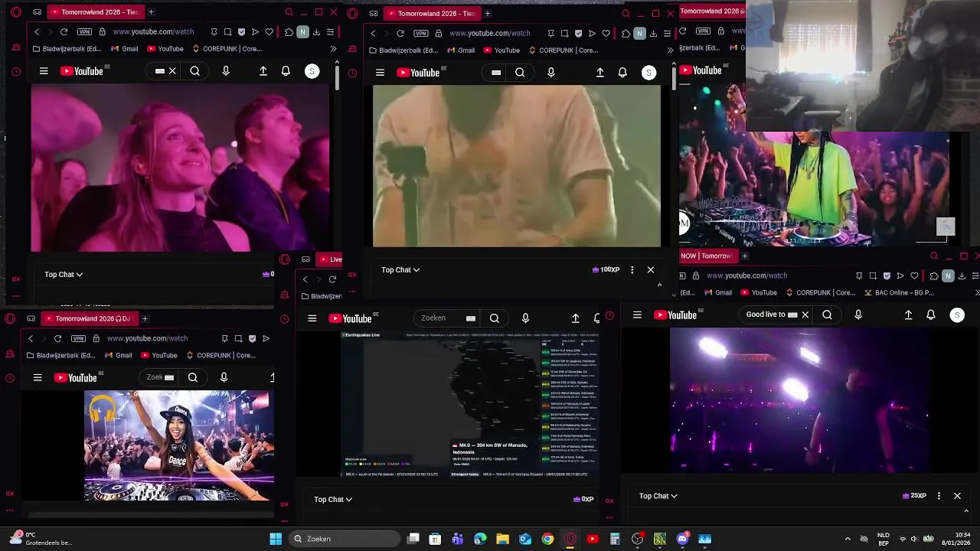Select Tomorrowland 2026 DJ tab in bottom-left window
This screenshot has height=551, width=980.
click(x=89, y=318)
